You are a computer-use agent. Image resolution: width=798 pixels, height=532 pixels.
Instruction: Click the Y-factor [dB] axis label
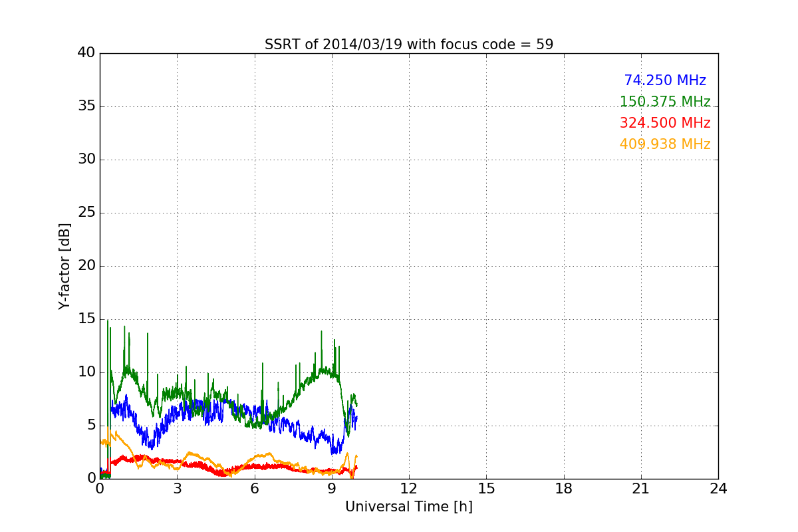tap(65, 266)
